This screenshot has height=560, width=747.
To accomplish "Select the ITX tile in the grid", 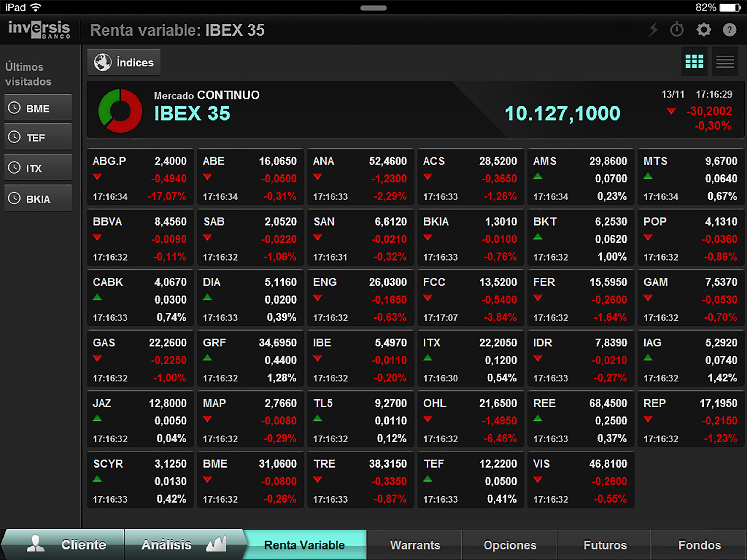I will (470, 358).
